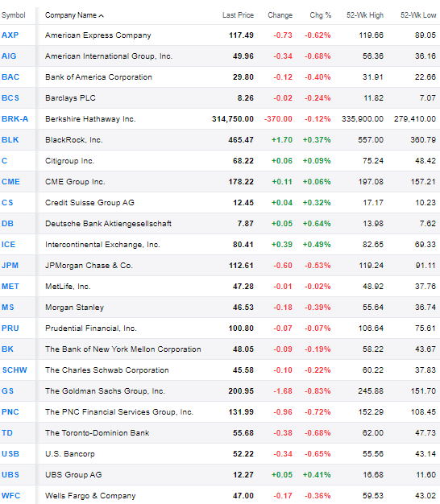Select The Goldman Sachs Group, Inc. name

105,390
